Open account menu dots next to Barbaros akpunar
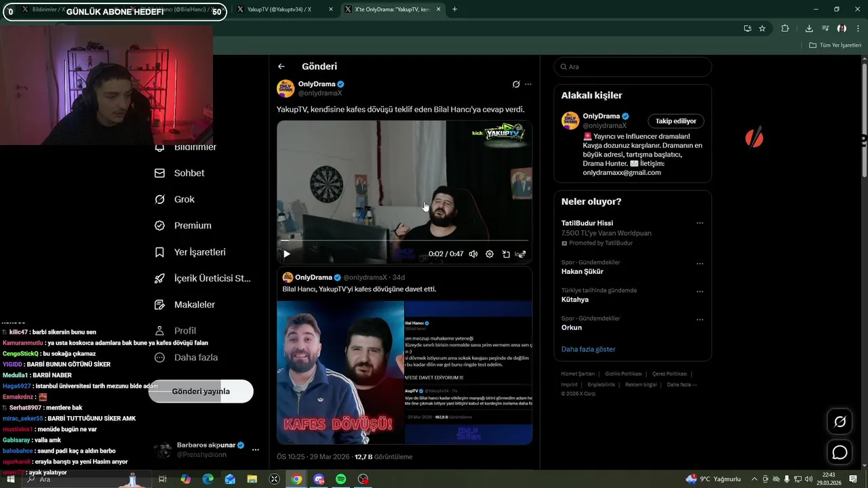The image size is (868, 488). [256, 449]
